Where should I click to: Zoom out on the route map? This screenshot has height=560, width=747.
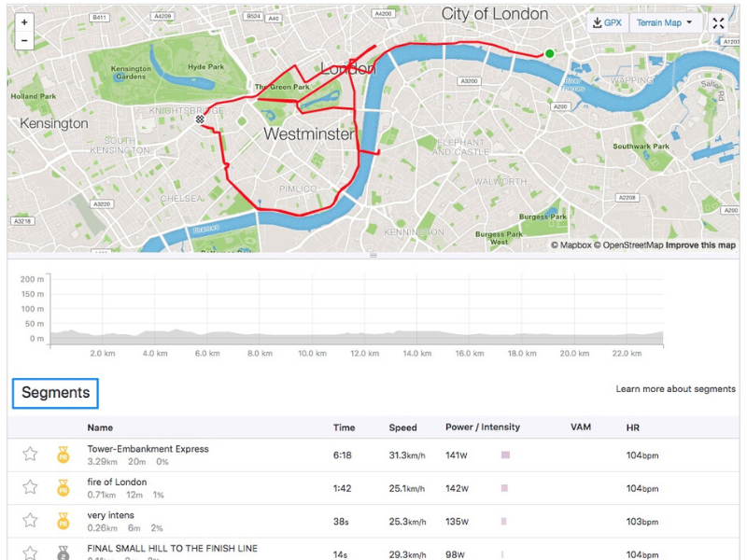pyautogui.click(x=23, y=40)
